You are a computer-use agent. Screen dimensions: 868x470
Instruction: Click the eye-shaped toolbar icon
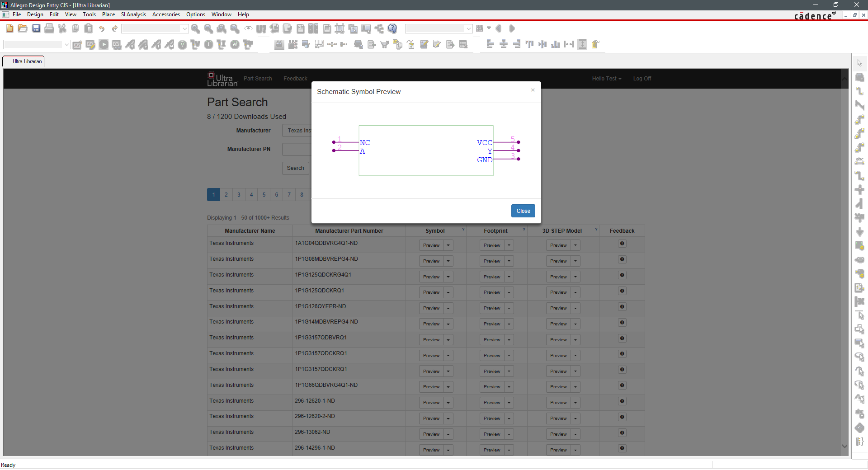248,28
